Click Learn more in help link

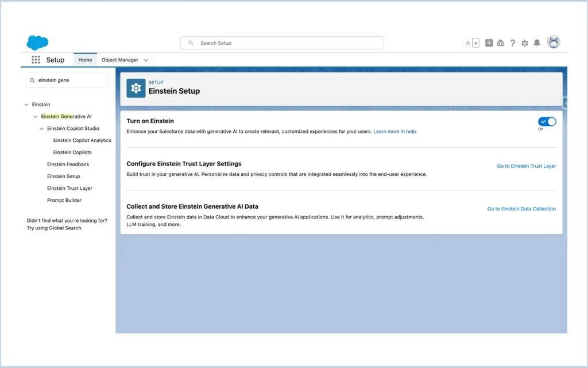click(x=395, y=132)
